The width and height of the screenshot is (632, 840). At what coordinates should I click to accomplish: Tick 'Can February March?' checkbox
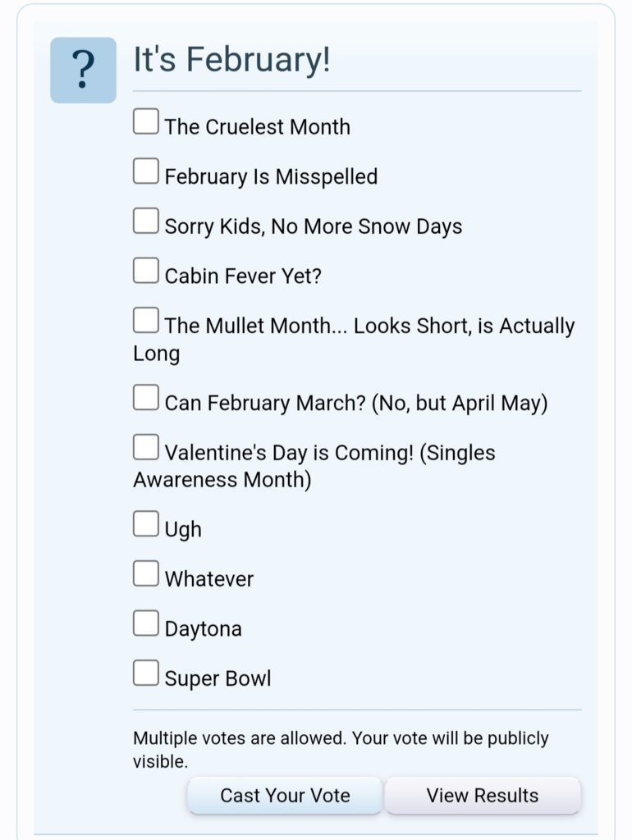(146, 397)
